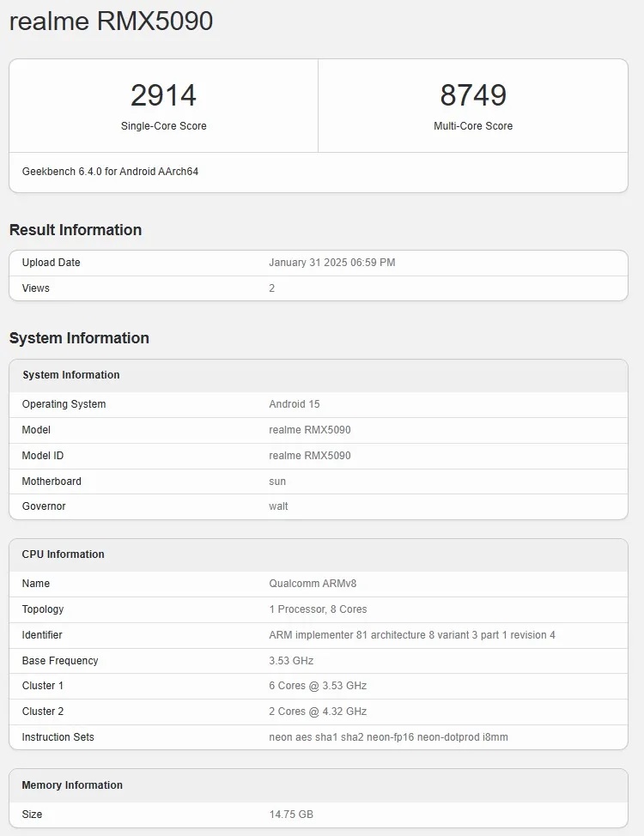
Task: Click the Qualcomm ARMv8 CPU name
Action: pyautogui.click(x=313, y=584)
